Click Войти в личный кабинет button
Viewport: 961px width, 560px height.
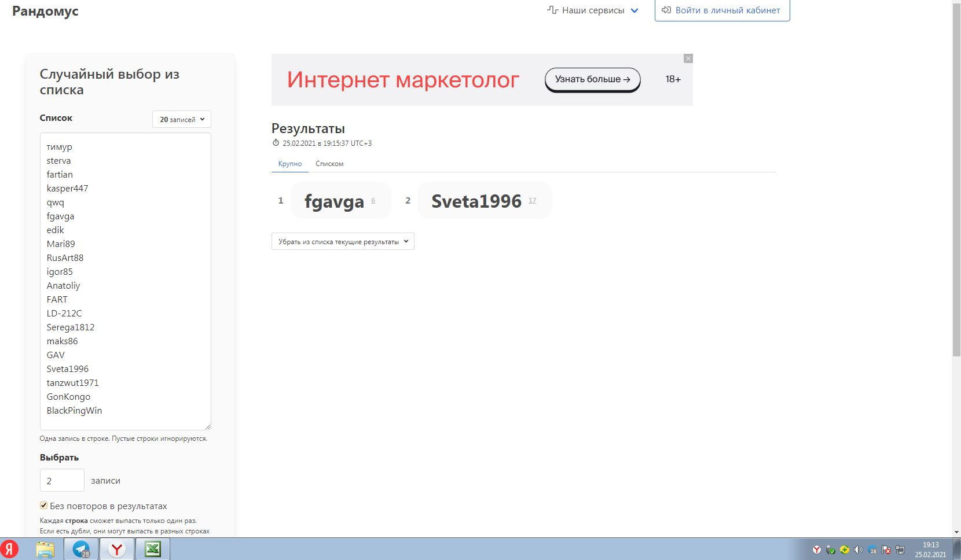[722, 10]
